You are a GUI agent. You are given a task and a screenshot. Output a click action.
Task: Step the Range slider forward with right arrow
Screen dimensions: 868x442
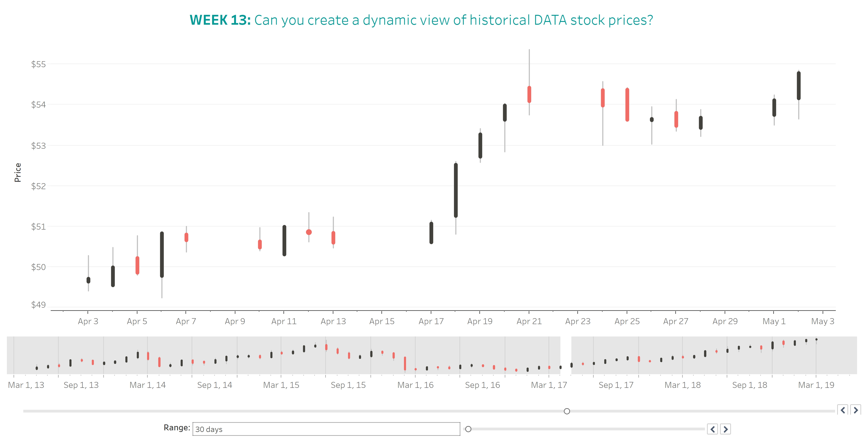pos(726,429)
